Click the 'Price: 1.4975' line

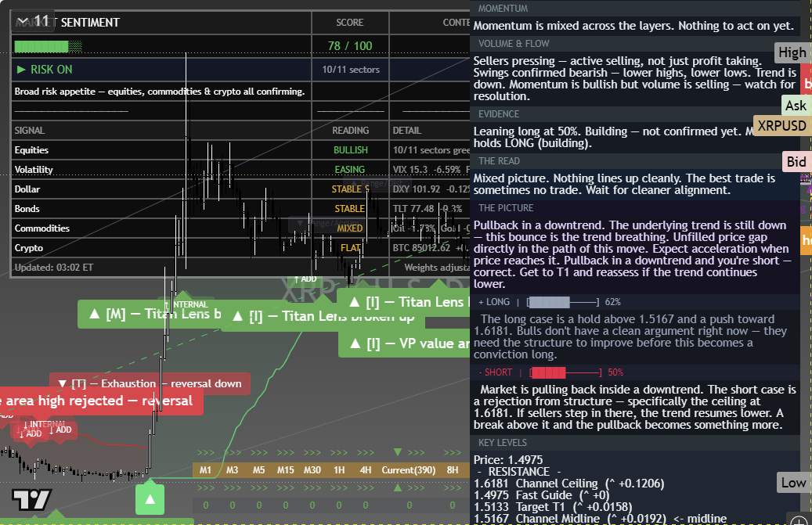tap(508, 460)
